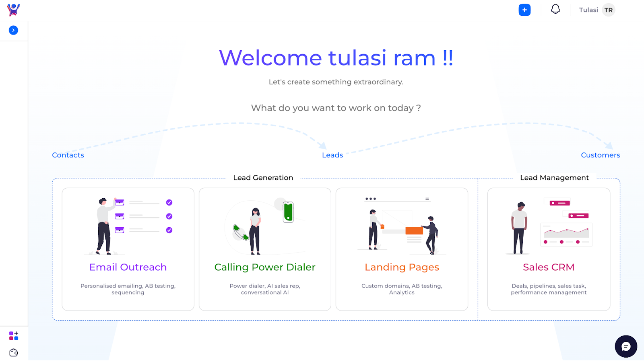Expand the sidebar with the blue chevron
The width and height of the screenshot is (644, 362).
click(13, 30)
